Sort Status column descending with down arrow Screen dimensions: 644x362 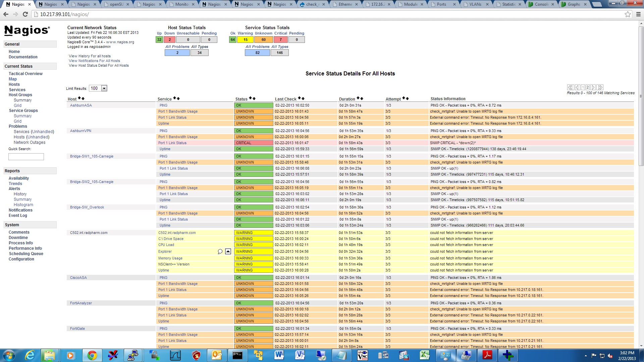[x=254, y=99]
